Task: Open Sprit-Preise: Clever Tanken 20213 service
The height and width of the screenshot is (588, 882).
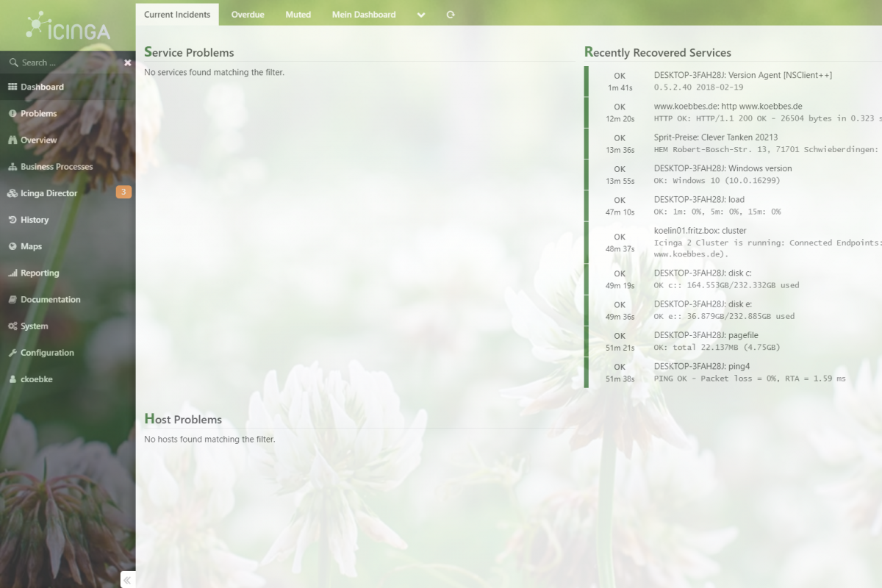Action: 716,137
